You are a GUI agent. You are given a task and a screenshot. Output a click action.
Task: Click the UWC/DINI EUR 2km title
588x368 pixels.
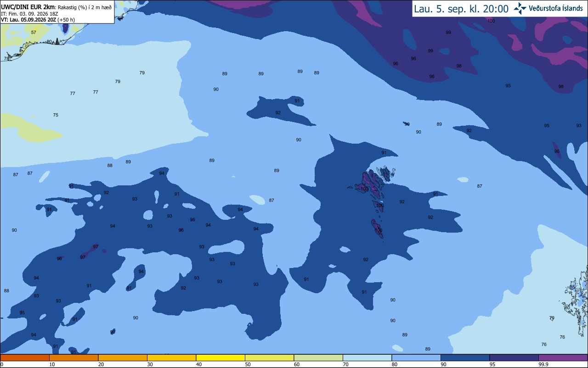coord(28,6)
